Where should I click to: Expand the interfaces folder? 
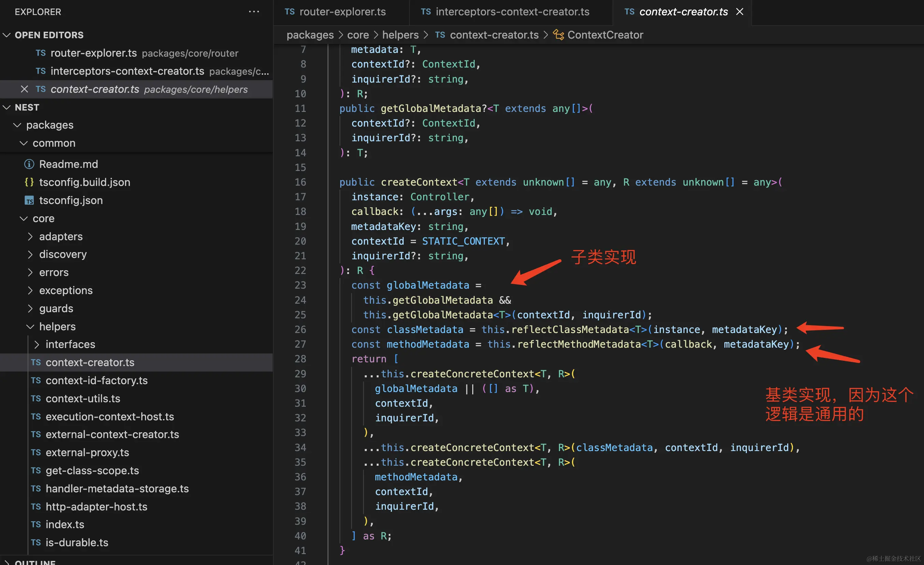point(37,344)
